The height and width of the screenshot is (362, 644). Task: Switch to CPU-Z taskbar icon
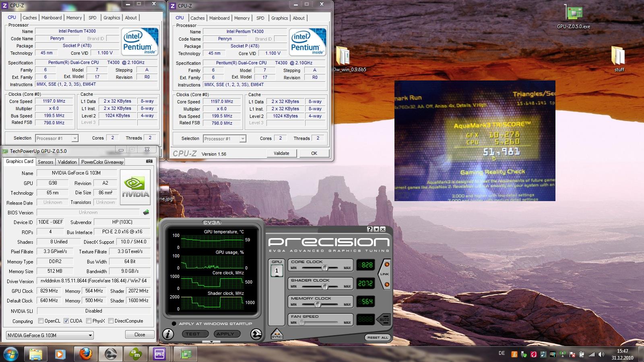click(x=160, y=354)
